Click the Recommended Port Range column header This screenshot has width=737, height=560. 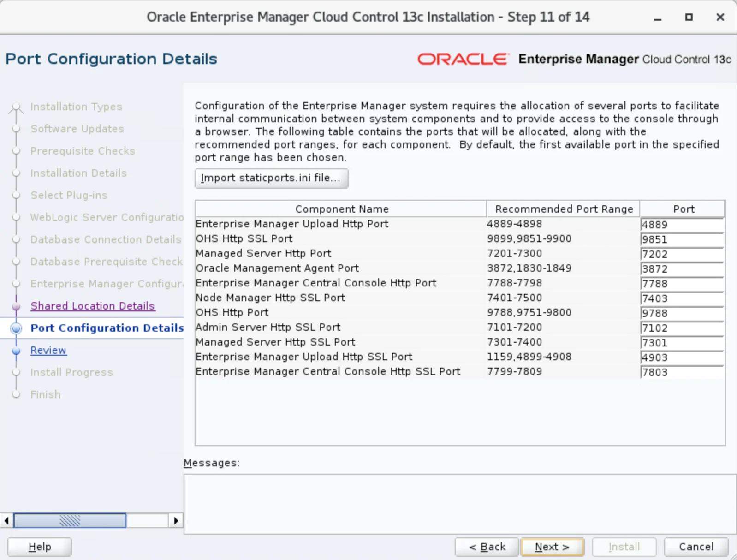coord(564,209)
